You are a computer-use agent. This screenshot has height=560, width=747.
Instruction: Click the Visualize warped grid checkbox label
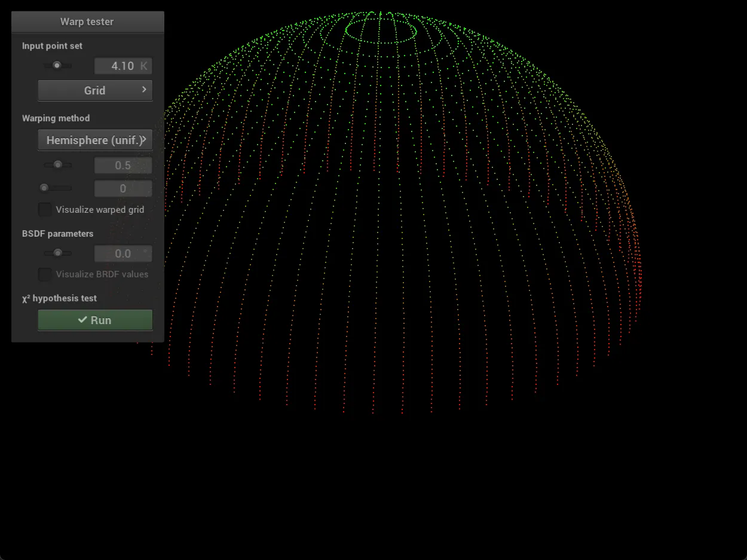98,209
